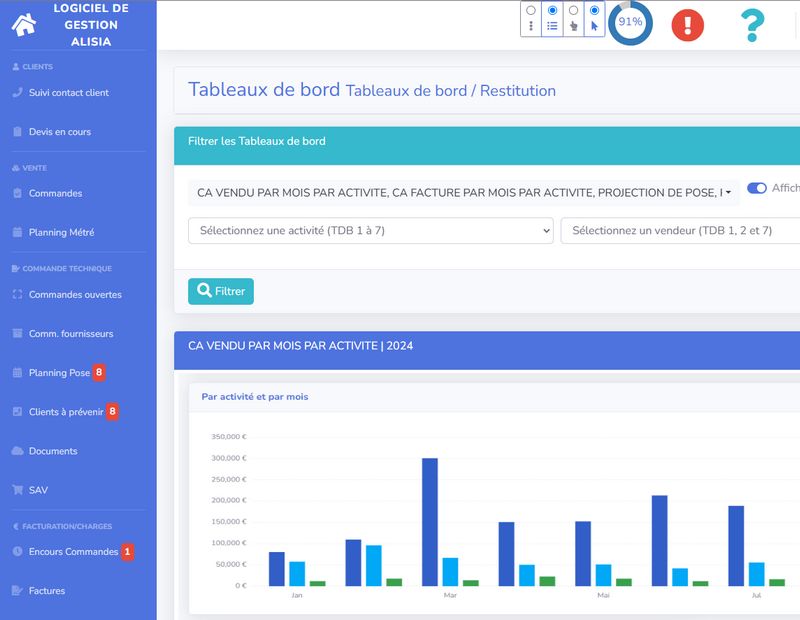Screen dimensions: 800x620
Task: Open Commandes in the sidebar menu
Action: click(55, 193)
